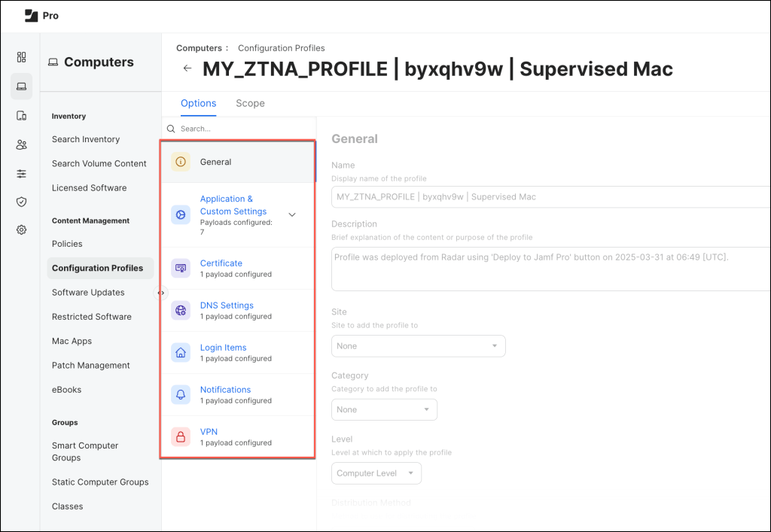Open the Users icon in left rail
Viewport: 771px width, 532px height.
[x=21, y=144]
